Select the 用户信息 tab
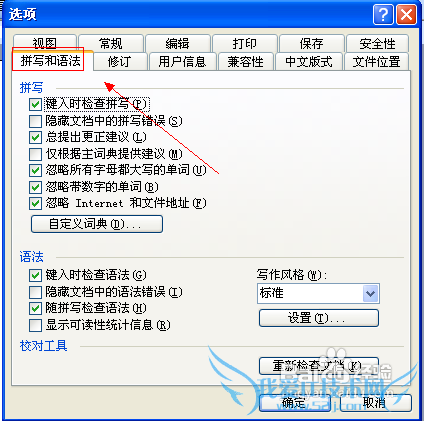Screen dimensions: 424x421 [182, 62]
